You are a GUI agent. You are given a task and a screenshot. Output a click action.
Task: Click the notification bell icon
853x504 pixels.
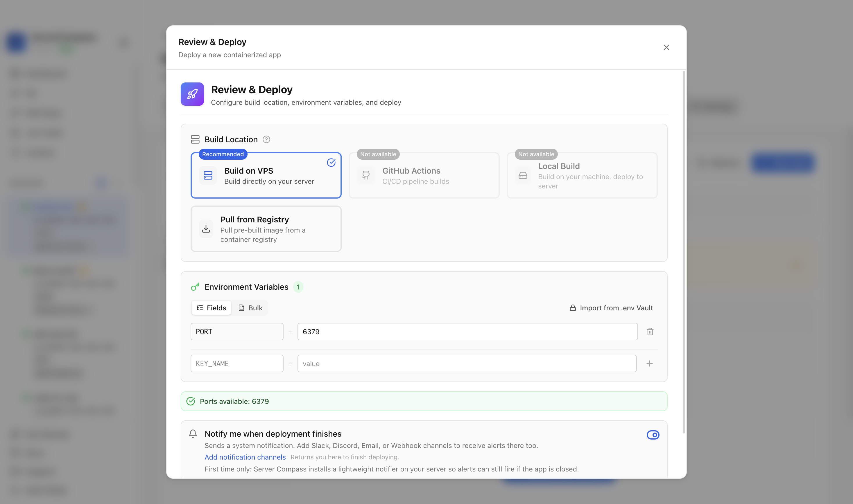[x=193, y=434]
